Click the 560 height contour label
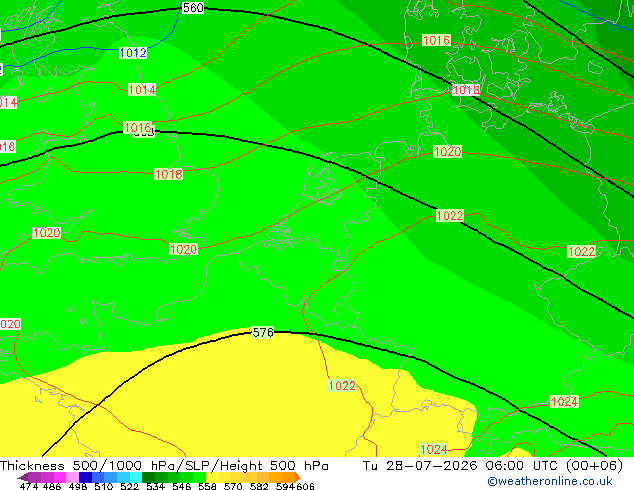Image resolution: width=634 pixels, height=490 pixels. pos(193,8)
